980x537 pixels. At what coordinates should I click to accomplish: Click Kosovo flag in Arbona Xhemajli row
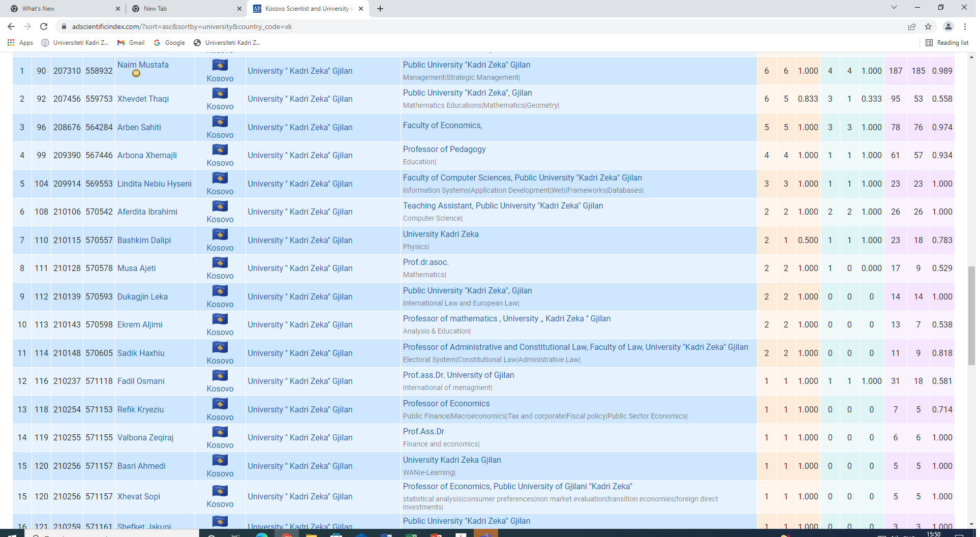[220, 150]
